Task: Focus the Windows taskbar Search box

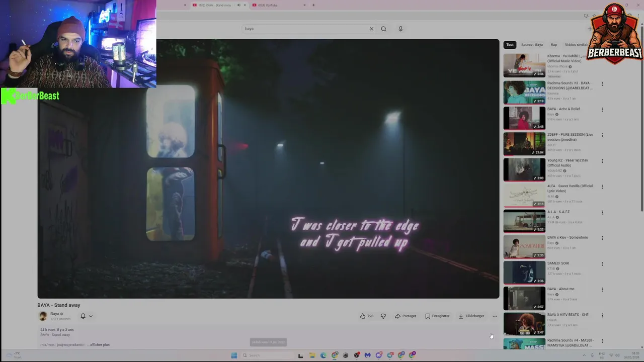Action: (267, 355)
